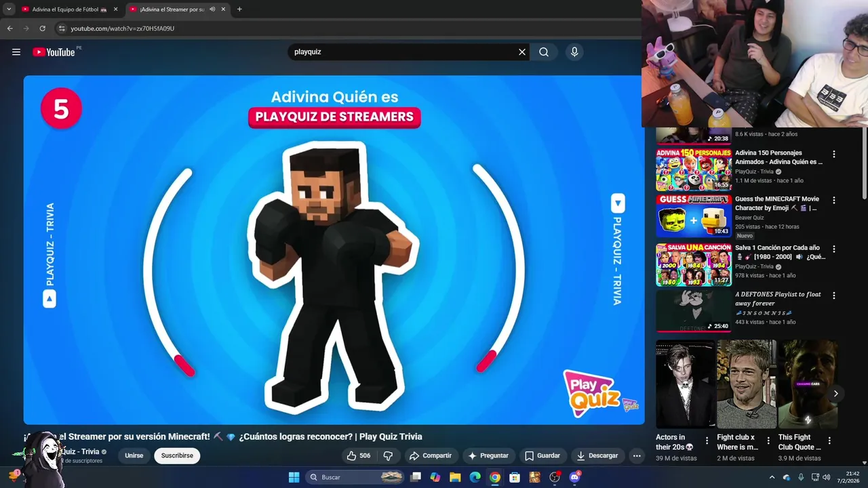
Task: Open Microsoft Store from the taskbar
Action: [515, 477]
